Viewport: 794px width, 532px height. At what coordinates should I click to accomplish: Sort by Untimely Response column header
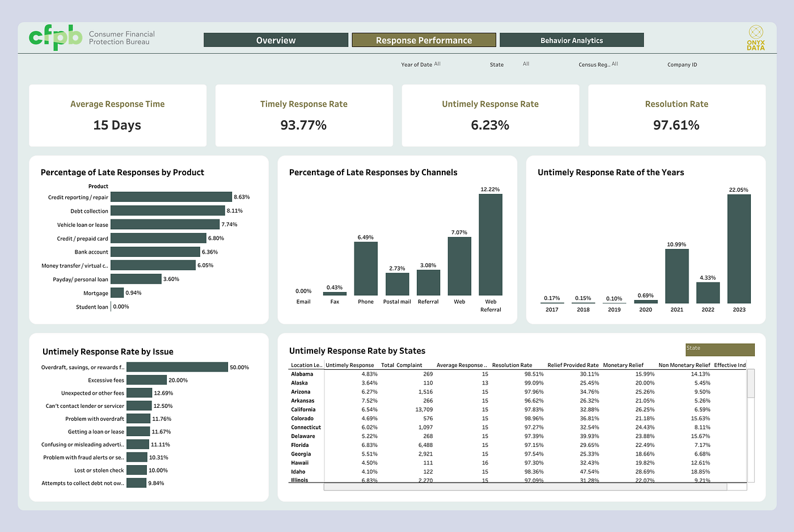(x=350, y=365)
